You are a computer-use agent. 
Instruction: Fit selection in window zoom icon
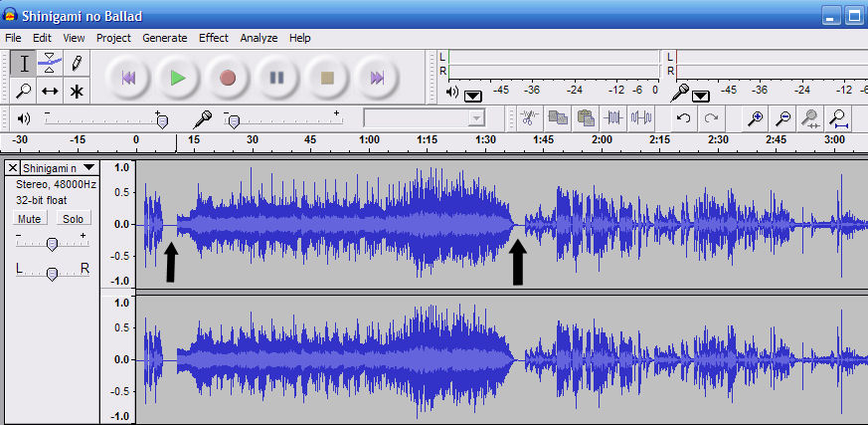coord(811,117)
